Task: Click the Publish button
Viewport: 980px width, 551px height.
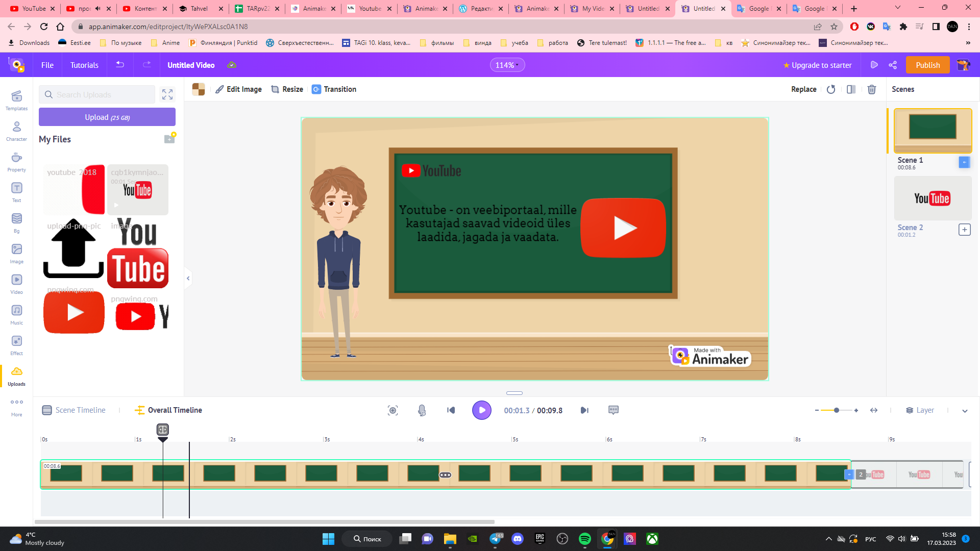Action: point(927,65)
